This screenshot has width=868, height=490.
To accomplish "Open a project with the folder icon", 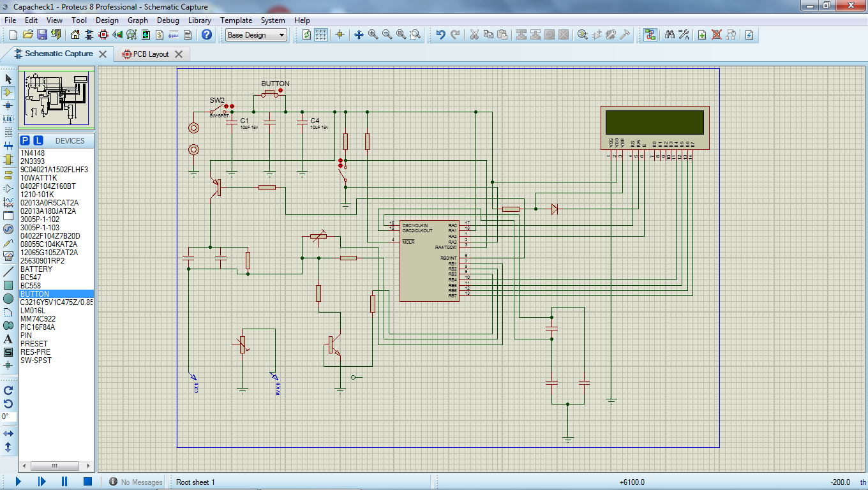I will pyautogui.click(x=27, y=34).
